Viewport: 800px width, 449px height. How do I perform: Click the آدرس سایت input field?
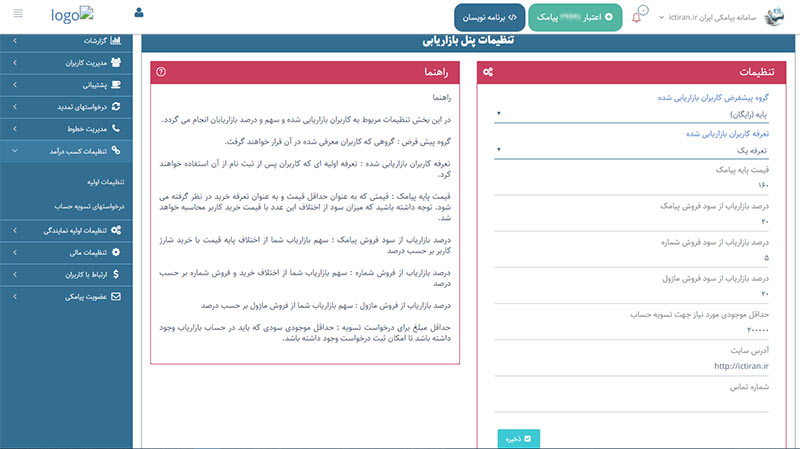[x=631, y=366]
